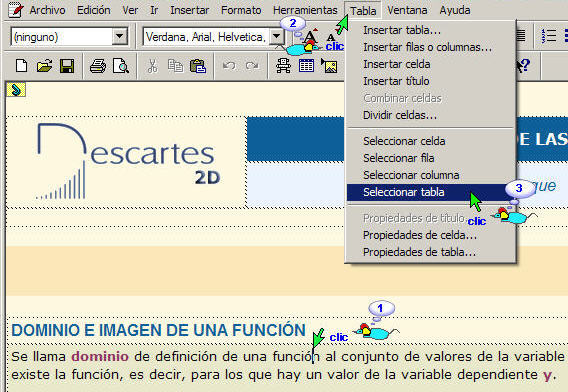Open the Herramientas menu

(305, 10)
